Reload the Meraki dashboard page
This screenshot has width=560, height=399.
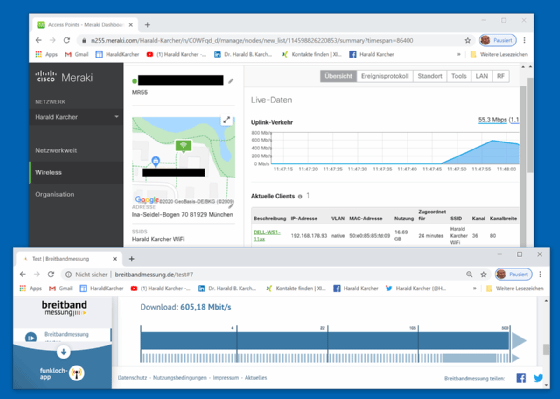[x=67, y=40]
